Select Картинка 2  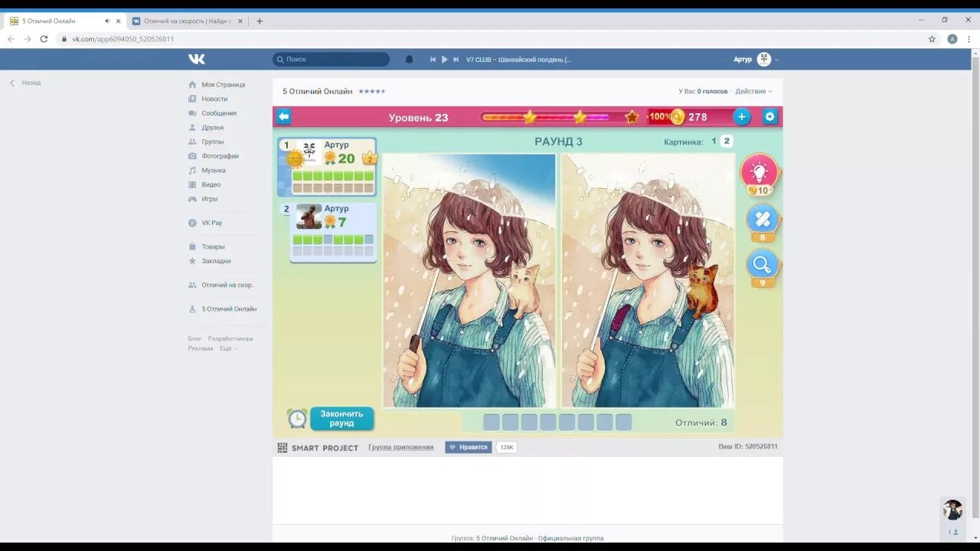point(727,141)
